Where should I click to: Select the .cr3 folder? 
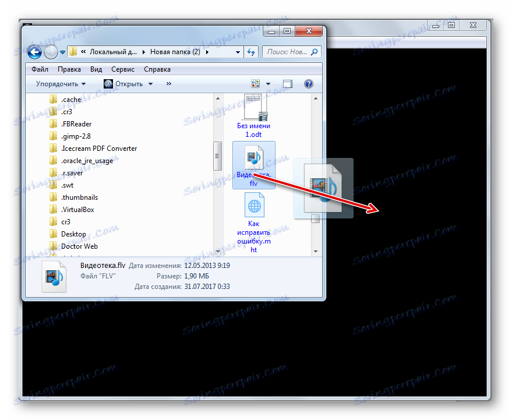pyautogui.click(x=66, y=112)
